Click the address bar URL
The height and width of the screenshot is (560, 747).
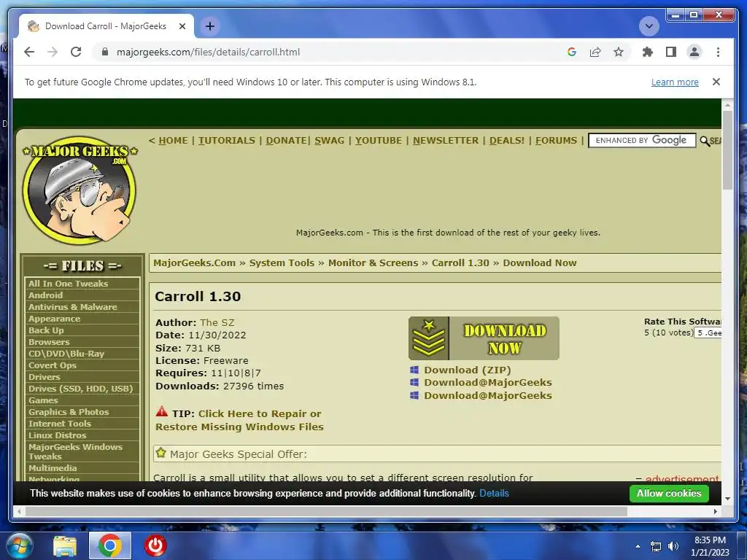tap(208, 52)
